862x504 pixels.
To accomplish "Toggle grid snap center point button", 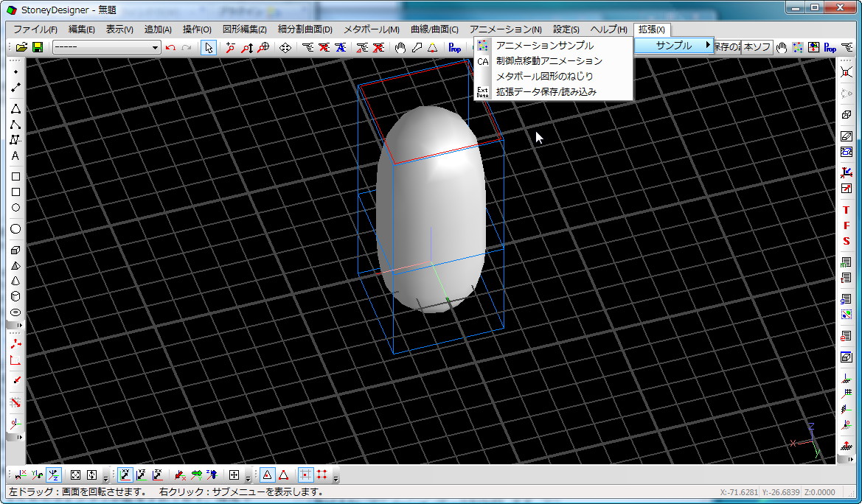I will (306, 475).
